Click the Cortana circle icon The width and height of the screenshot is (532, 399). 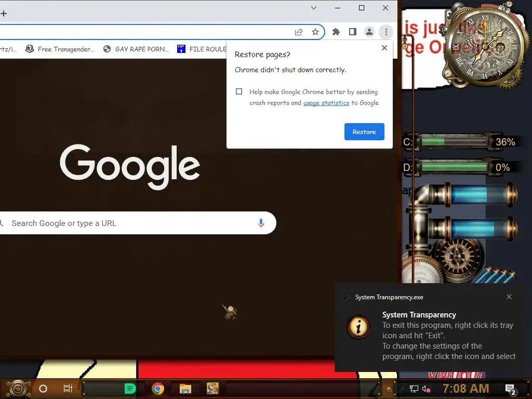[43, 389]
